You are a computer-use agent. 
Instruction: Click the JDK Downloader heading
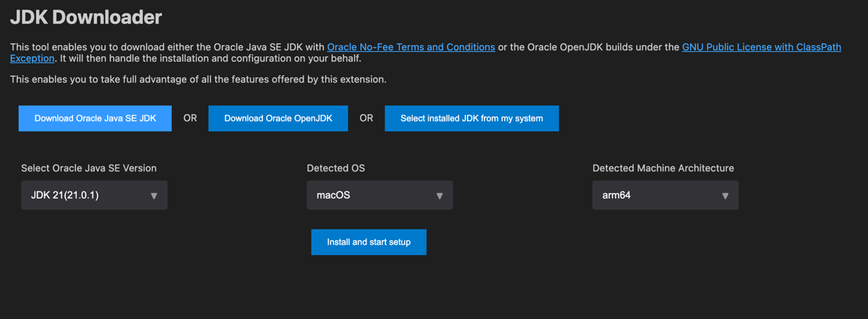pos(86,17)
